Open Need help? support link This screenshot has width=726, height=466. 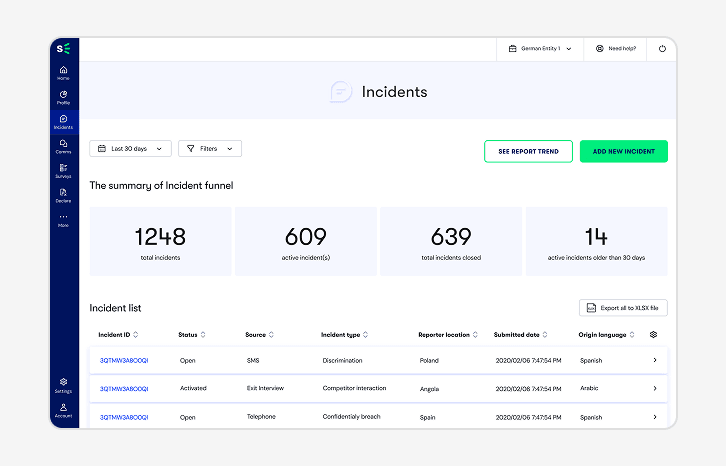614,48
